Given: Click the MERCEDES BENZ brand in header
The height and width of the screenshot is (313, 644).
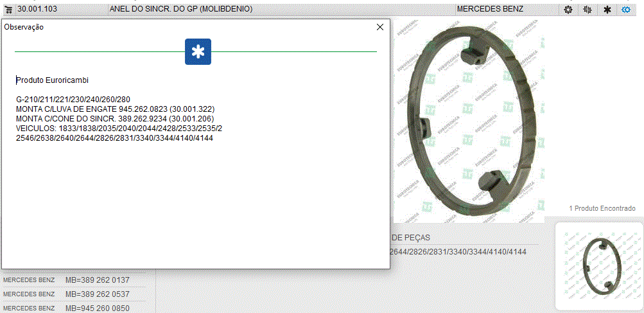Looking at the screenshot, I should pos(489,9).
